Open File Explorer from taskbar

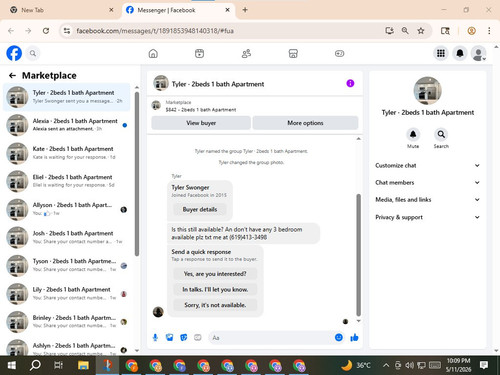(x=83, y=365)
